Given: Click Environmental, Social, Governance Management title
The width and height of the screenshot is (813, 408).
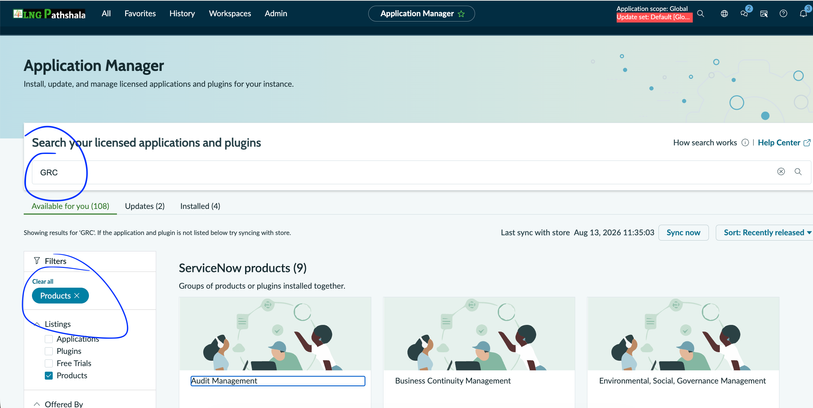Looking at the screenshot, I should (682, 381).
